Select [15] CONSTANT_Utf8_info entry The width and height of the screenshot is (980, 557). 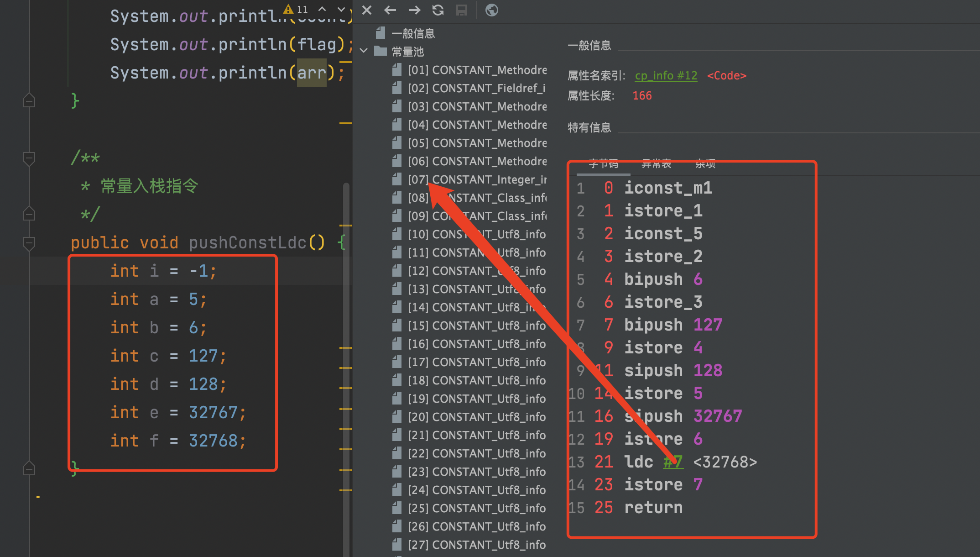click(x=469, y=326)
